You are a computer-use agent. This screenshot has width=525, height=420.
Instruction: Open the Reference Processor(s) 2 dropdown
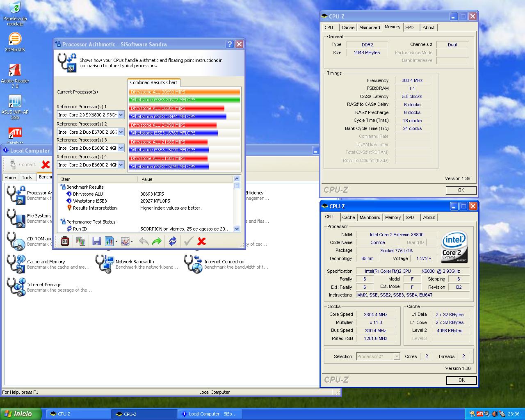(121, 132)
